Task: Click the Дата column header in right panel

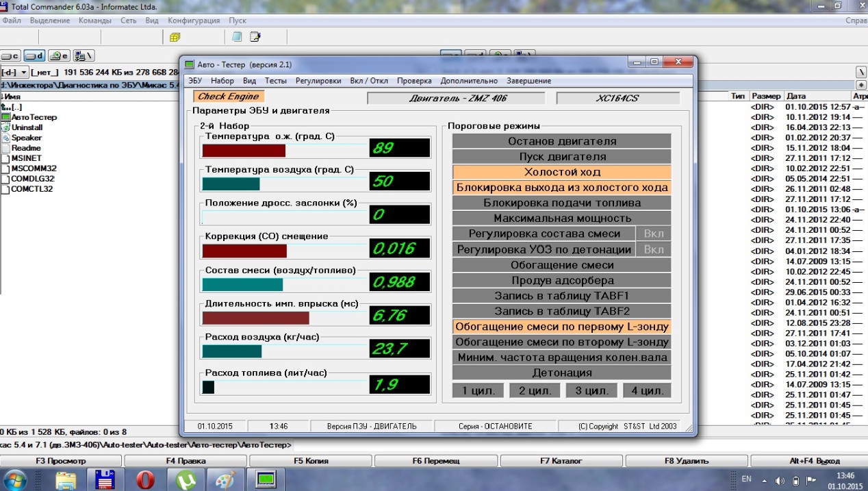Action: point(817,97)
